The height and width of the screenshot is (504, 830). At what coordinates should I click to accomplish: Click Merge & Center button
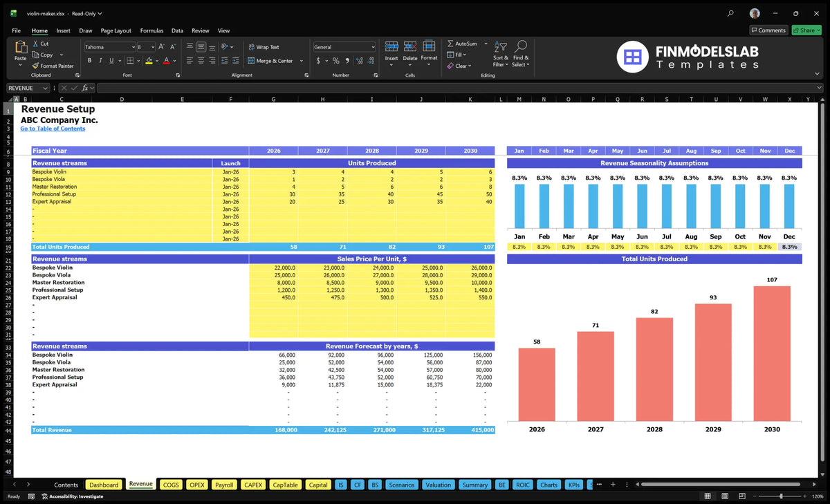coord(270,61)
